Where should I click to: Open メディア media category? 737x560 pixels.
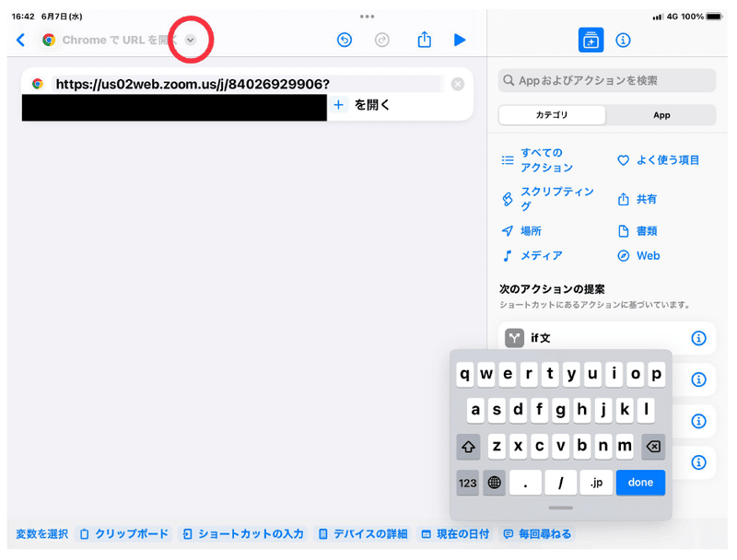[532, 255]
